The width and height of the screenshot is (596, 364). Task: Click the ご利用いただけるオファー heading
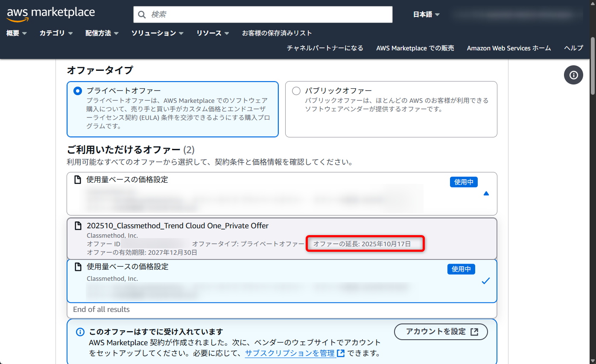coord(131,150)
